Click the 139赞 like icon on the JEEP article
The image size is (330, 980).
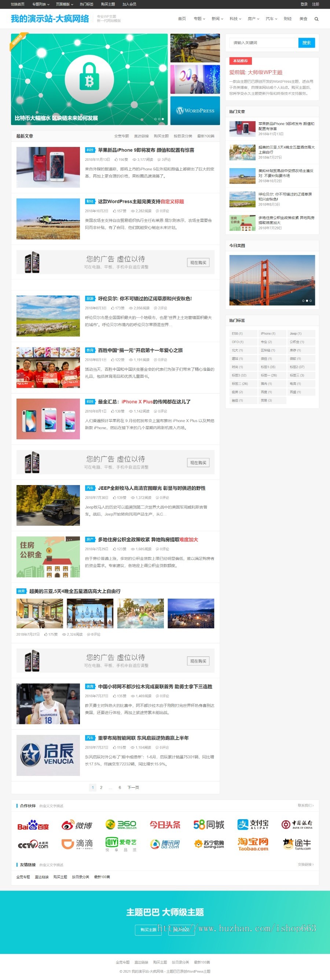tap(114, 498)
